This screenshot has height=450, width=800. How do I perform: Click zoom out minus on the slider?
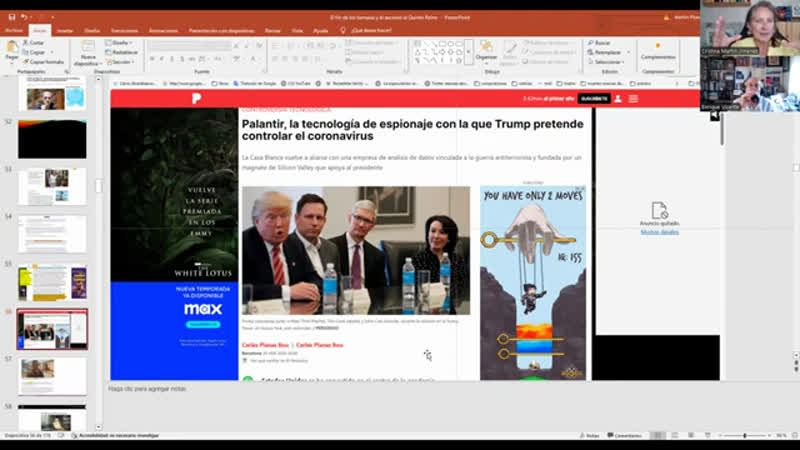coord(719,436)
